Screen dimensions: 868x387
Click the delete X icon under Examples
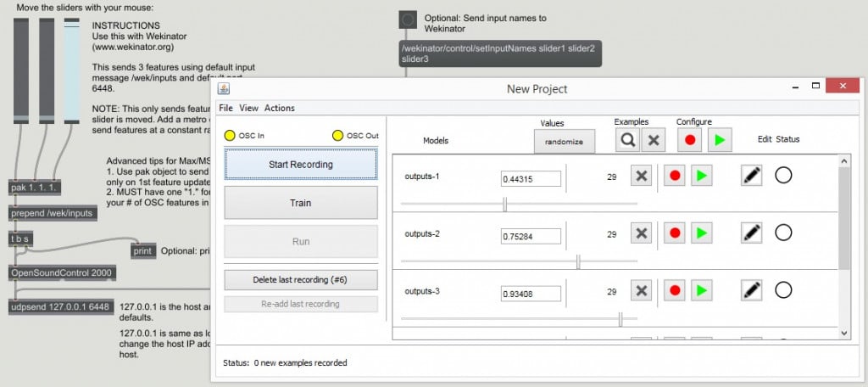click(654, 141)
